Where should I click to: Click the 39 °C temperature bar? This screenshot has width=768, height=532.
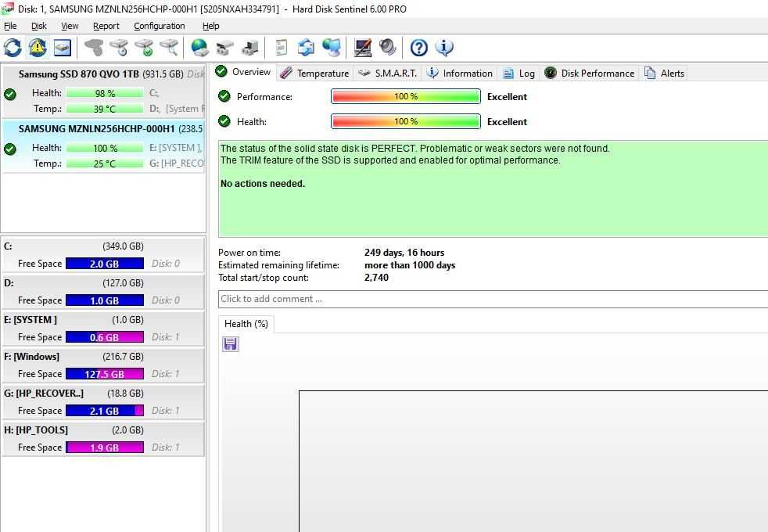(x=105, y=109)
